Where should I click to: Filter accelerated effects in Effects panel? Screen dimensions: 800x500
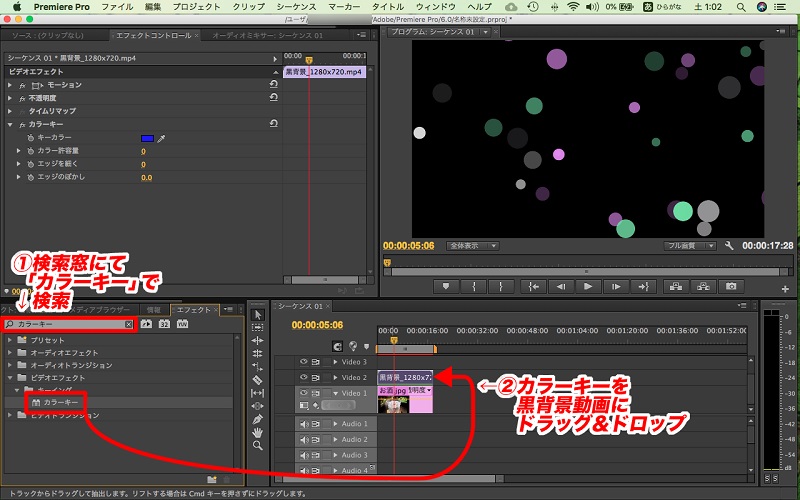(x=146, y=324)
